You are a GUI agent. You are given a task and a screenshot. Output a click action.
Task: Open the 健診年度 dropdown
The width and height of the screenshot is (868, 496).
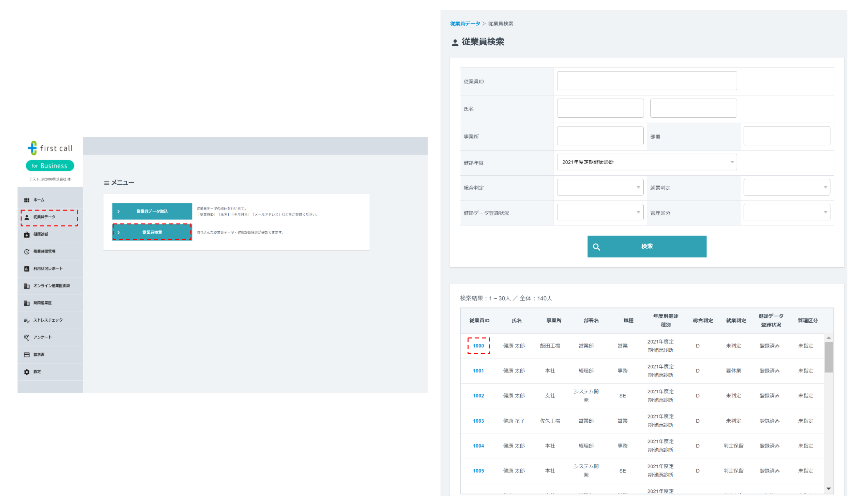647,162
